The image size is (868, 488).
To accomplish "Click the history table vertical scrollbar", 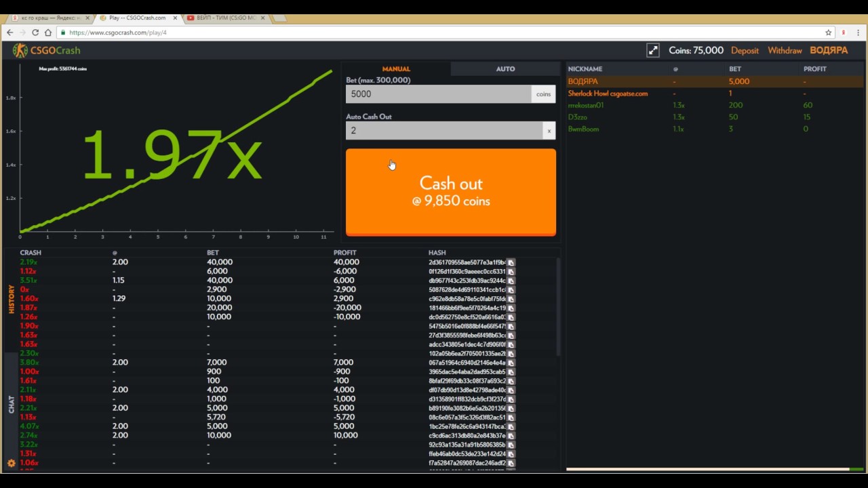I will (559, 306).
